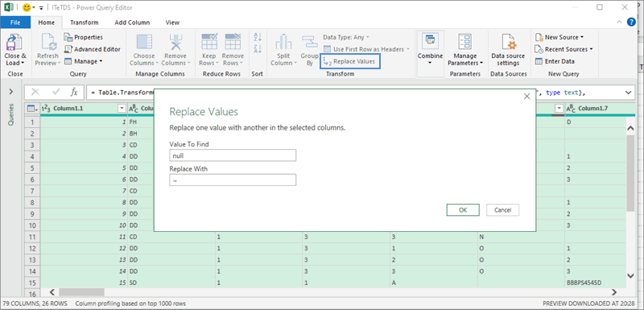Open the File tab
Viewport: 644px width, 310px height.
tap(15, 23)
